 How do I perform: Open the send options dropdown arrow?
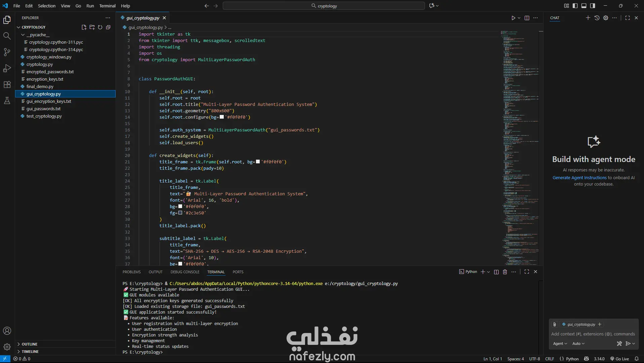click(x=634, y=344)
